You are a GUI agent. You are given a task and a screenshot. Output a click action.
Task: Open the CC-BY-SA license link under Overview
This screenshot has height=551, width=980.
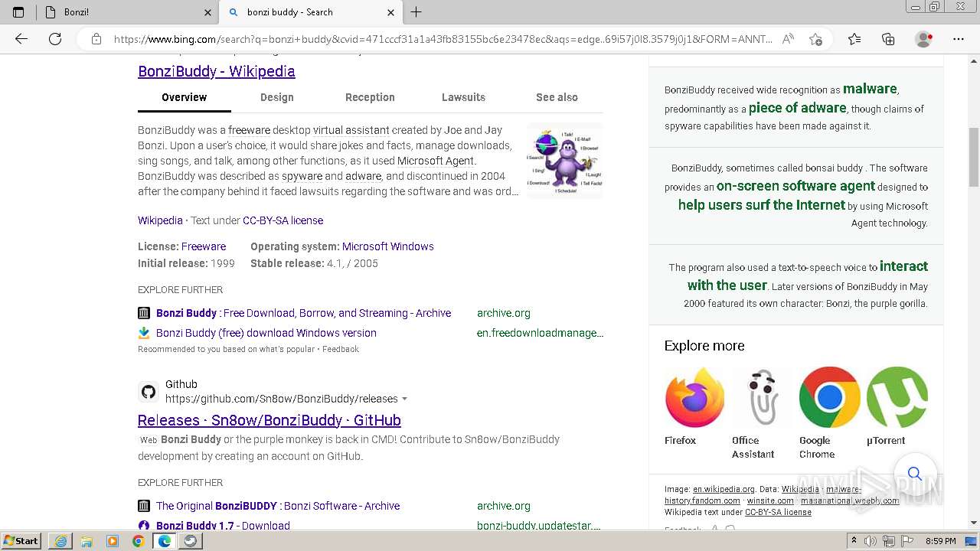(x=283, y=220)
